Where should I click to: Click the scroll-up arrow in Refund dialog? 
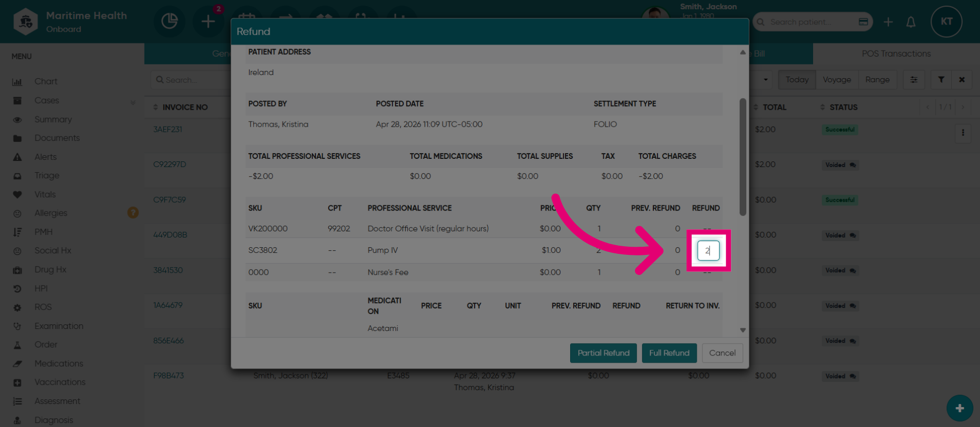(743, 52)
